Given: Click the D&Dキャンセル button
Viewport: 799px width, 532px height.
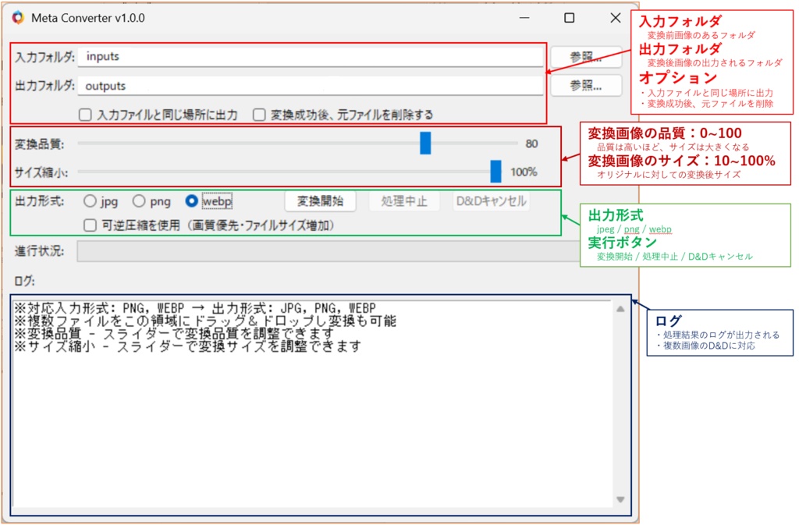Looking at the screenshot, I should 491,200.
